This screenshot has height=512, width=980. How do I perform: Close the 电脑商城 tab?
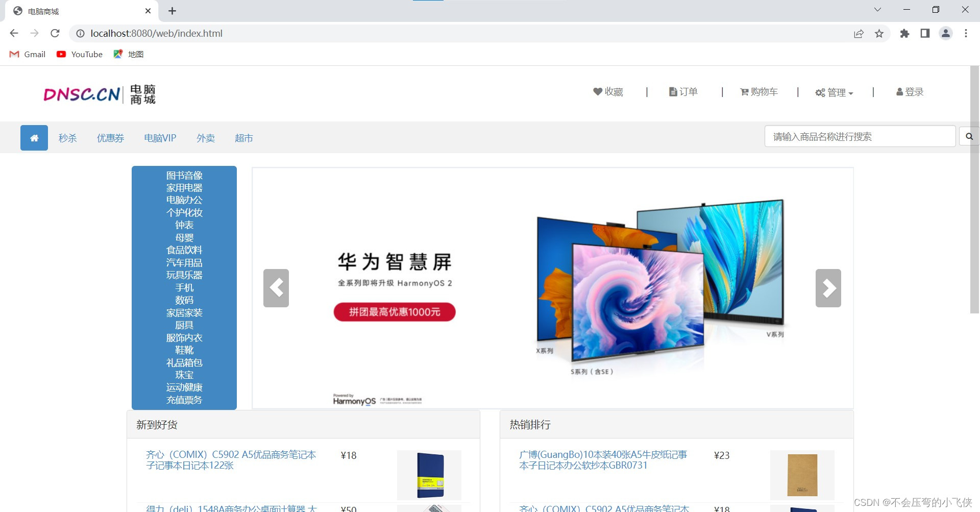point(148,11)
